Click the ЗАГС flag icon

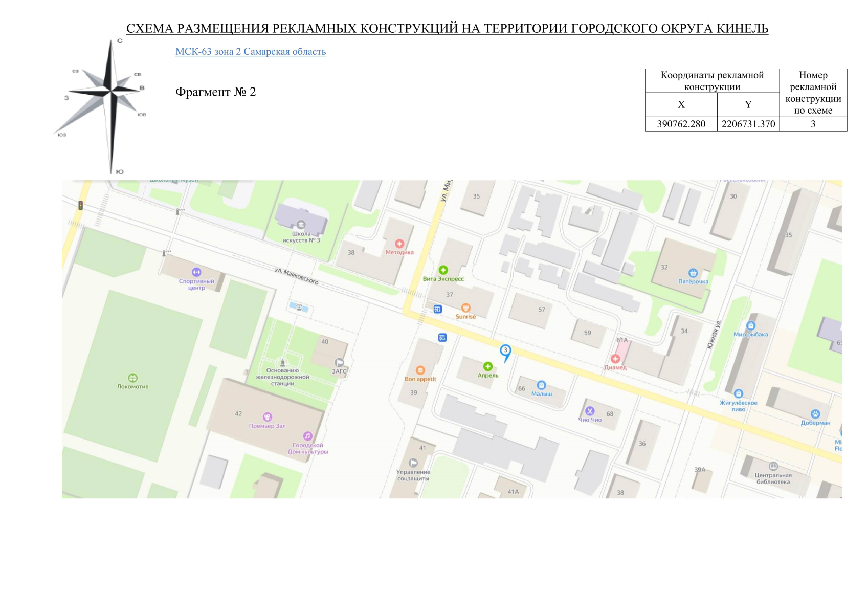[339, 363]
